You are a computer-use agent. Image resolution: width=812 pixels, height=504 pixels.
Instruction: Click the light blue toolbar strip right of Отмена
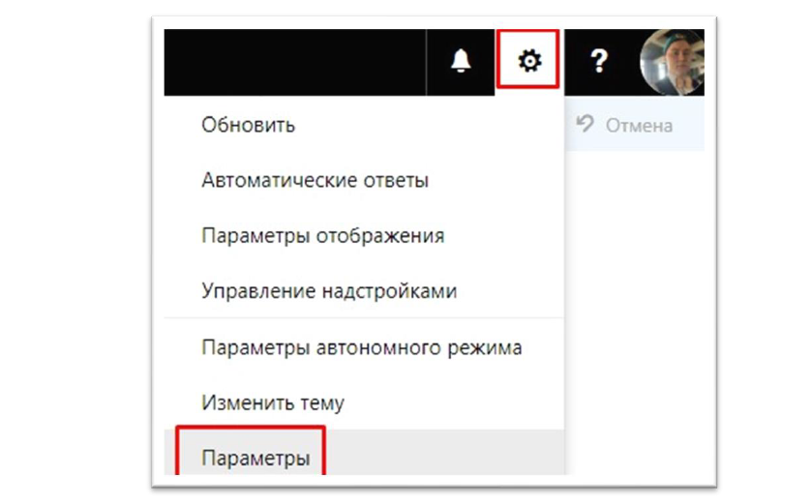[689, 125]
